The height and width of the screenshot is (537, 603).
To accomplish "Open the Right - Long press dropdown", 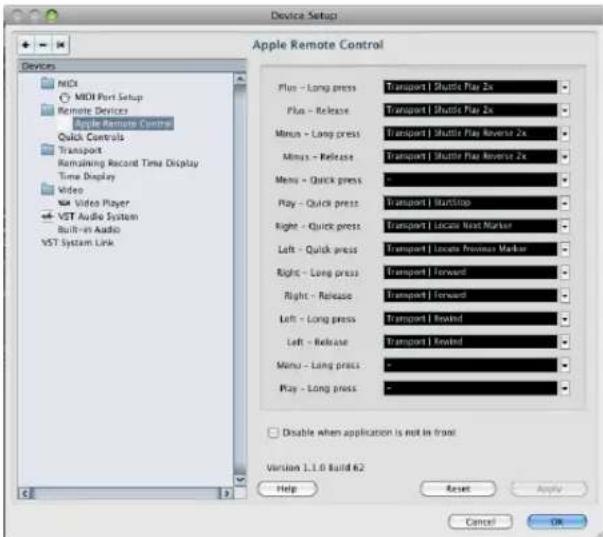I will (564, 272).
